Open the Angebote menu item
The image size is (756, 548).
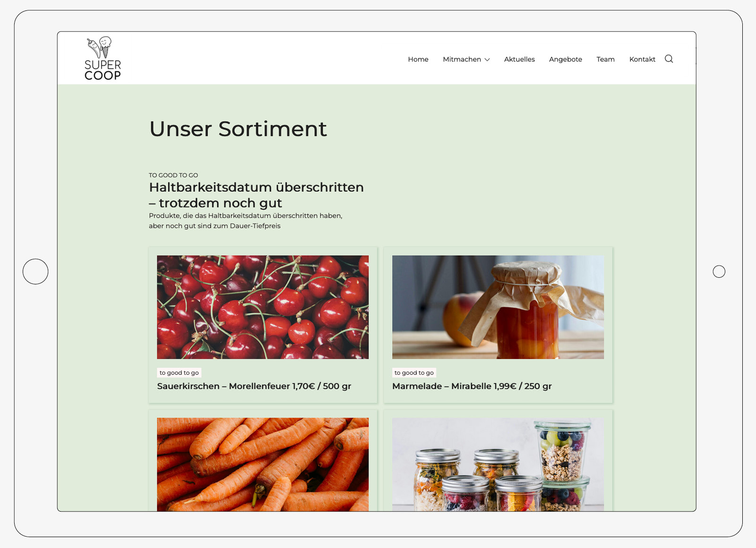(566, 59)
